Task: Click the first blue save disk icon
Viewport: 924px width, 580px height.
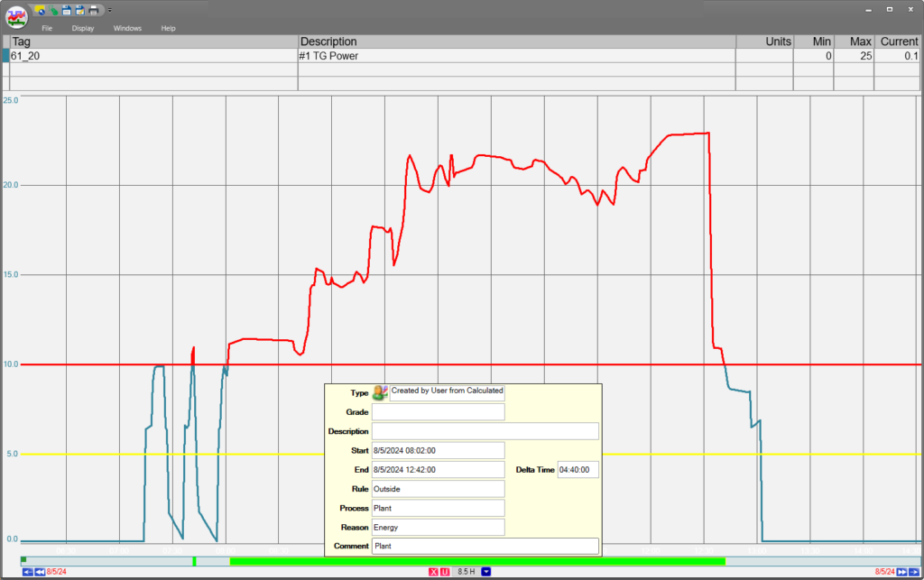Action: 67,10
